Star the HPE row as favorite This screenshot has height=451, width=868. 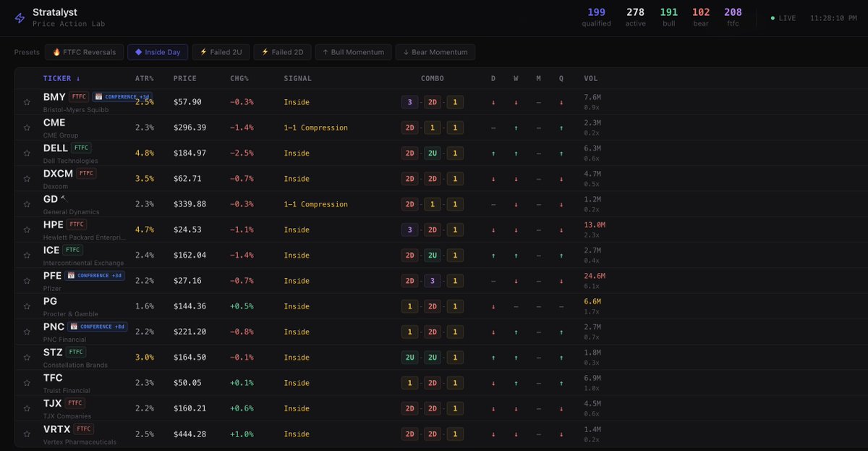27,230
